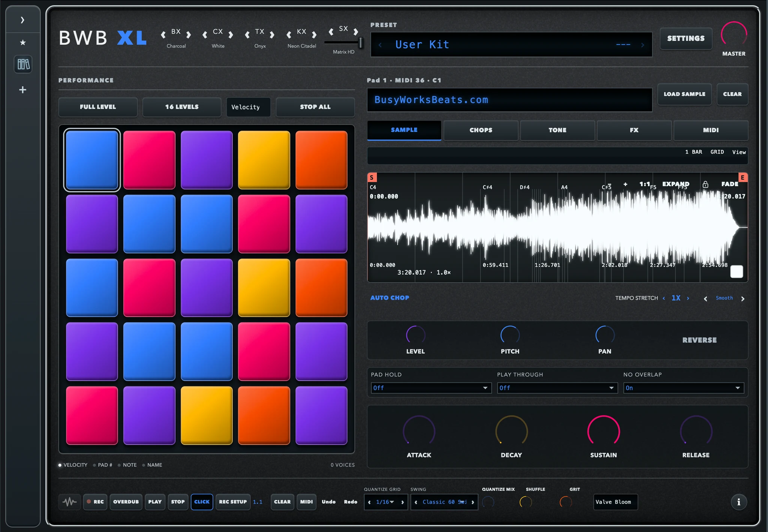Switch to the CHOPS tab
The width and height of the screenshot is (768, 532).
[x=481, y=130]
